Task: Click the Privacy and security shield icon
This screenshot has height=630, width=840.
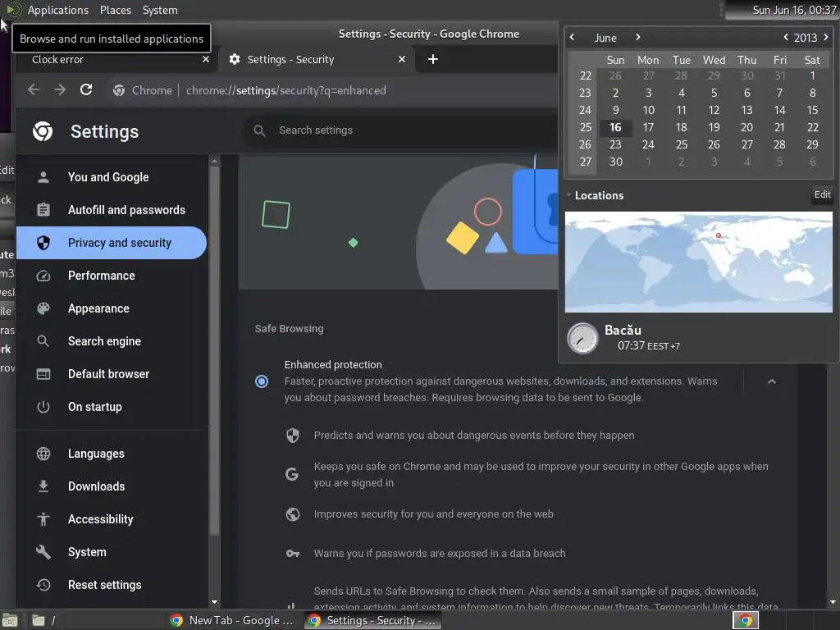Action: 43,243
